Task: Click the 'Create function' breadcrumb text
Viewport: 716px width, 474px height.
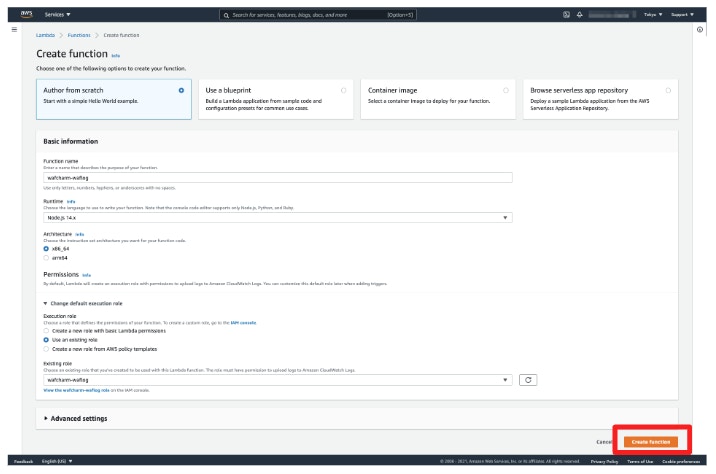Action: click(x=121, y=35)
